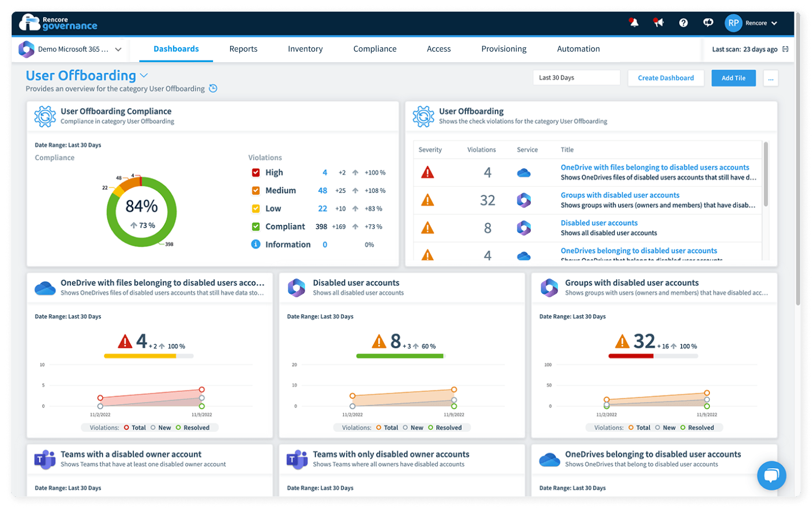The width and height of the screenshot is (812, 508).
Task: Open the Groups with disabled user accounts link
Action: pos(620,195)
